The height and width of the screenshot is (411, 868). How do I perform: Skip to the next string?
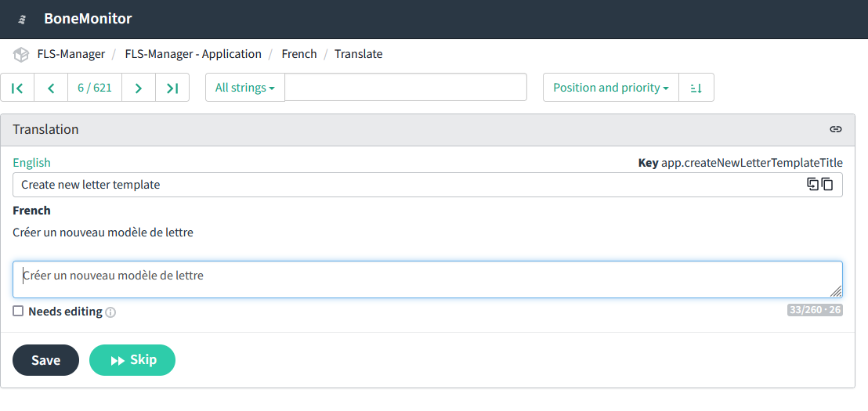coord(132,360)
